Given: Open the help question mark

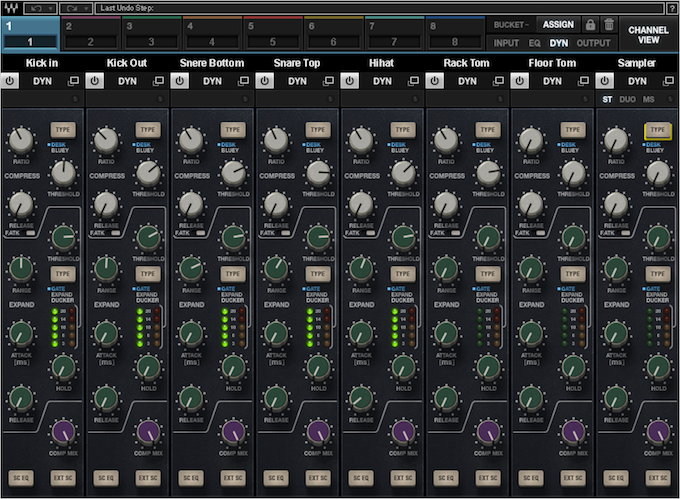Looking at the screenshot, I should pos(672,8).
